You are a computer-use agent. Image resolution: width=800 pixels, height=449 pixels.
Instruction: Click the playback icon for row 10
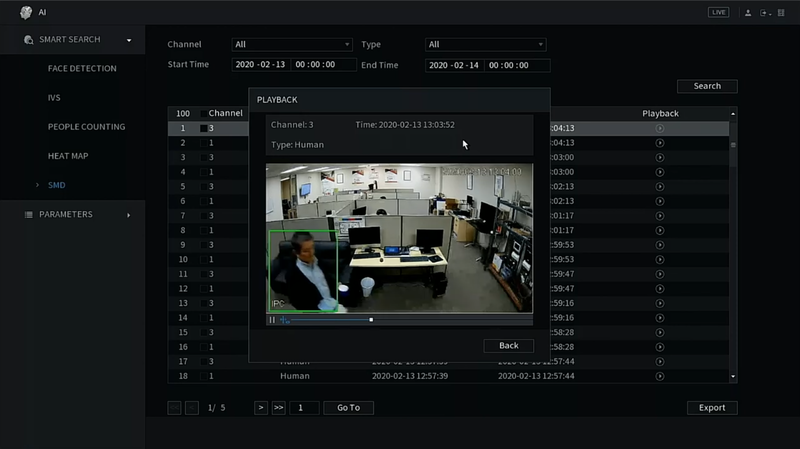point(659,260)
